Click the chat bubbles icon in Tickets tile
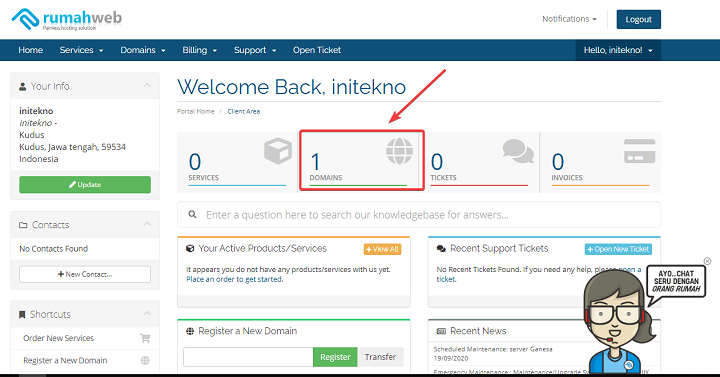The width and height of the screenshot is (720, 377). 518,151
